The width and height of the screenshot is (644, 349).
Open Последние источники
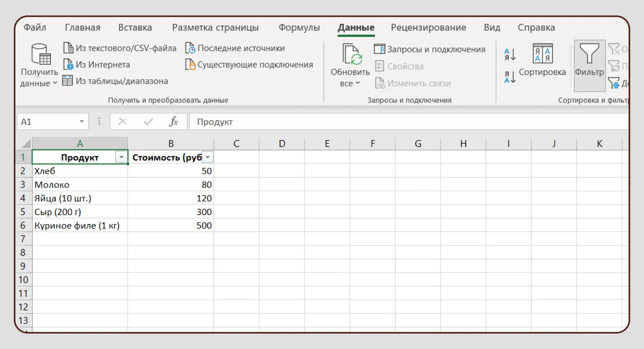click(x=235, y=48)
